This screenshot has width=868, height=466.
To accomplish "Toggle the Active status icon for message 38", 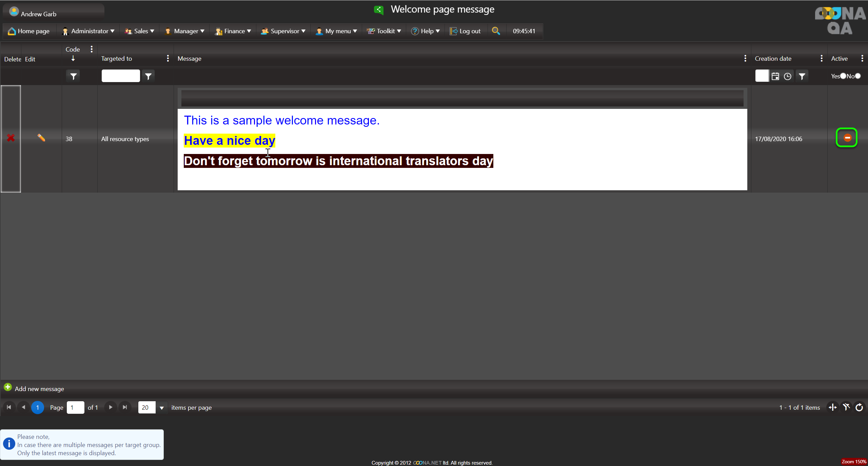I will tap(847, 138).
